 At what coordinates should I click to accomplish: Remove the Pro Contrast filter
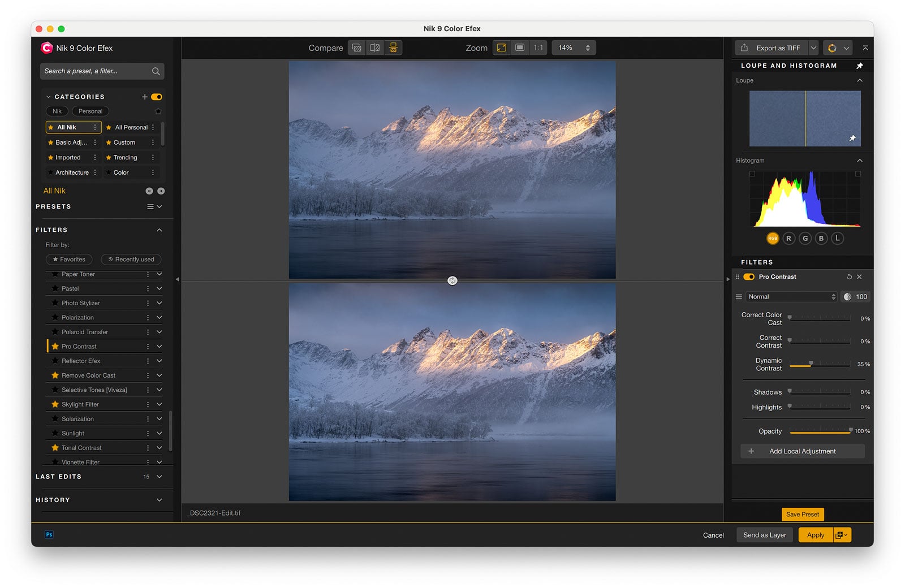pos(859,277)
